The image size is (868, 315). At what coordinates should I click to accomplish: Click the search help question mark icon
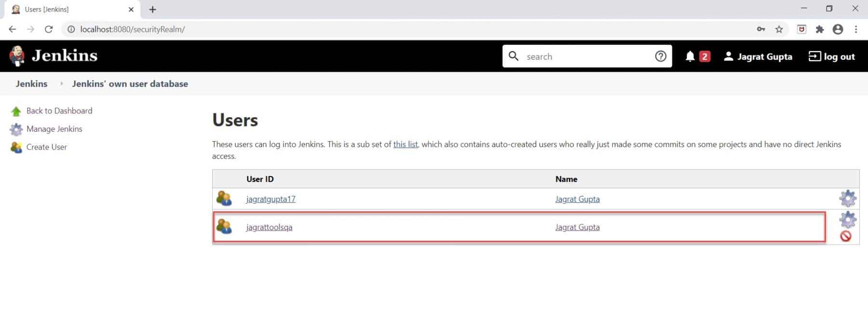[661, 56]
